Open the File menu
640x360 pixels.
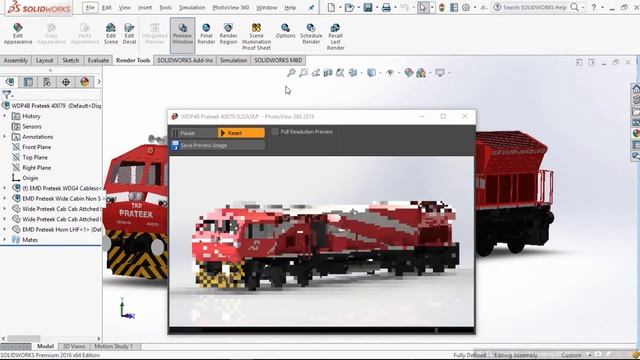pyautogui.click(x=90, y=7)
